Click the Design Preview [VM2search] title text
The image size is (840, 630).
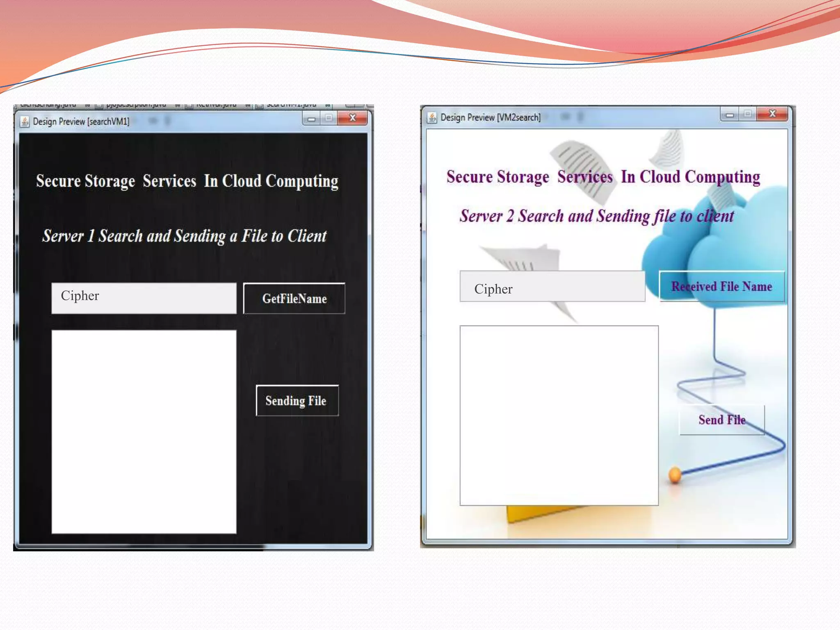491,118
